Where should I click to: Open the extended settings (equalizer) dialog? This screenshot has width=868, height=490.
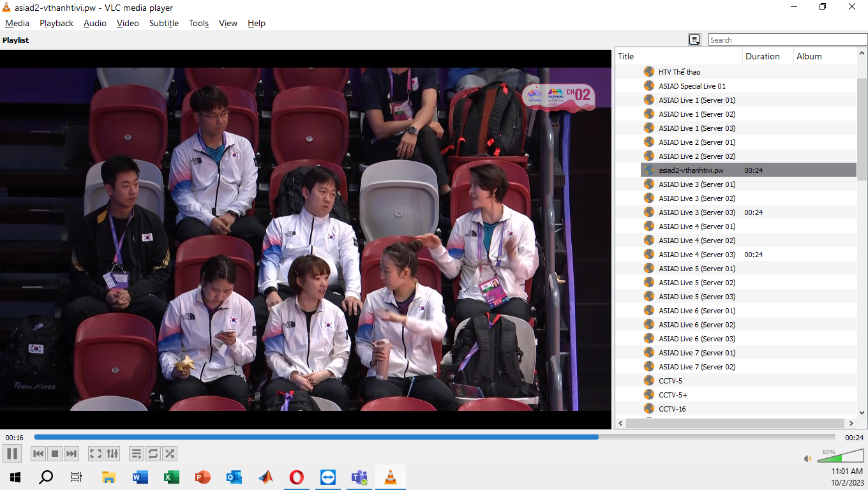[112, 454]
